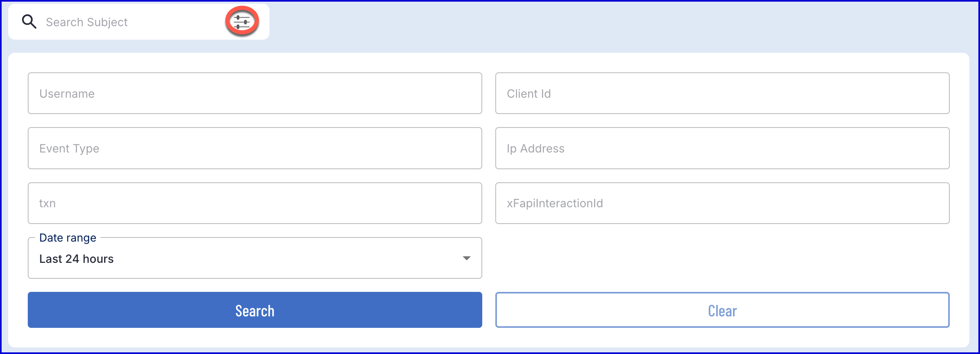Image resolution: width=980 pixels, height=354 pixels.
Task: Select the Event Type field
Action: 255,148
